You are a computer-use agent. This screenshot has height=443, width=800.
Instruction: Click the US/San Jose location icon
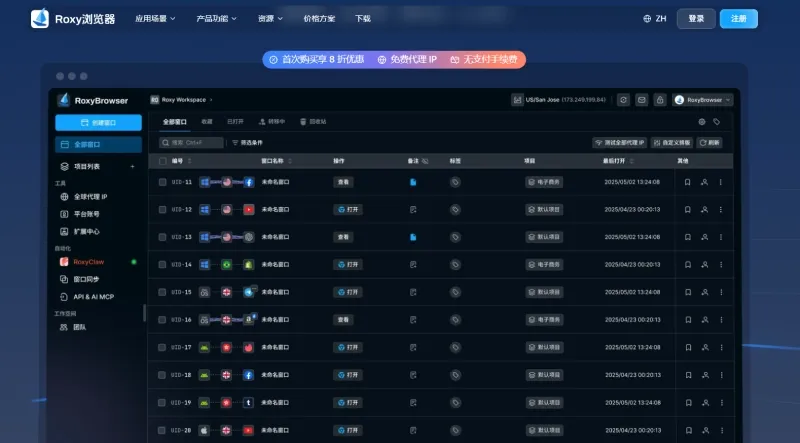(x=517, y=100)
